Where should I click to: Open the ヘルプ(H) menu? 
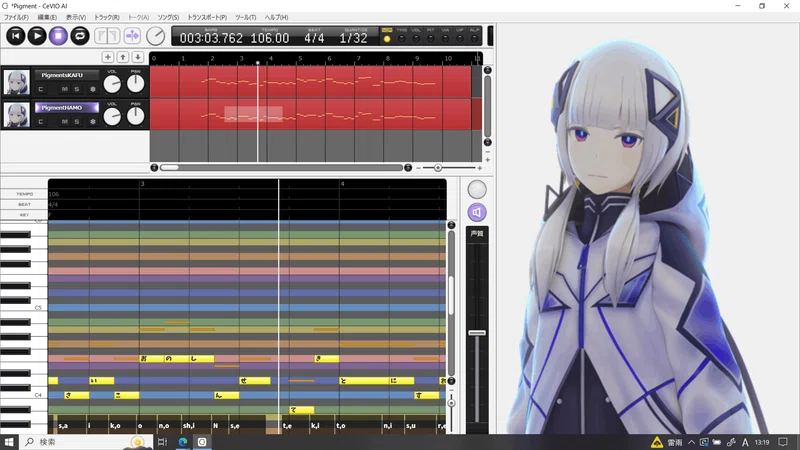coord(276,17)
